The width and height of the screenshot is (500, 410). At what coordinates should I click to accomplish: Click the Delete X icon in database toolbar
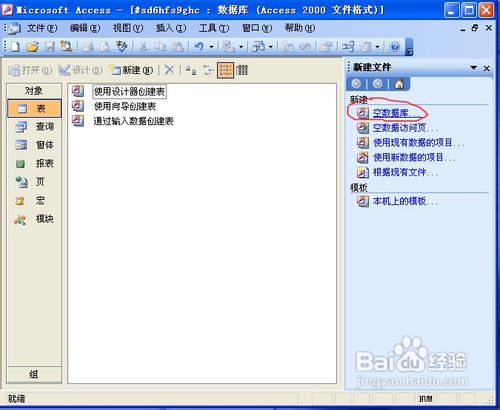(x=169, y=70)
